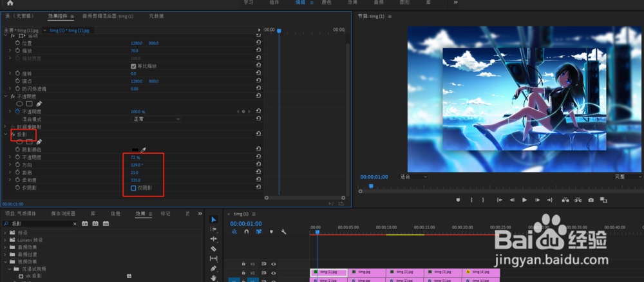Expand the 音频过渡 folder
This screenshot has height=282, width=644.
[x=5, y=254]
